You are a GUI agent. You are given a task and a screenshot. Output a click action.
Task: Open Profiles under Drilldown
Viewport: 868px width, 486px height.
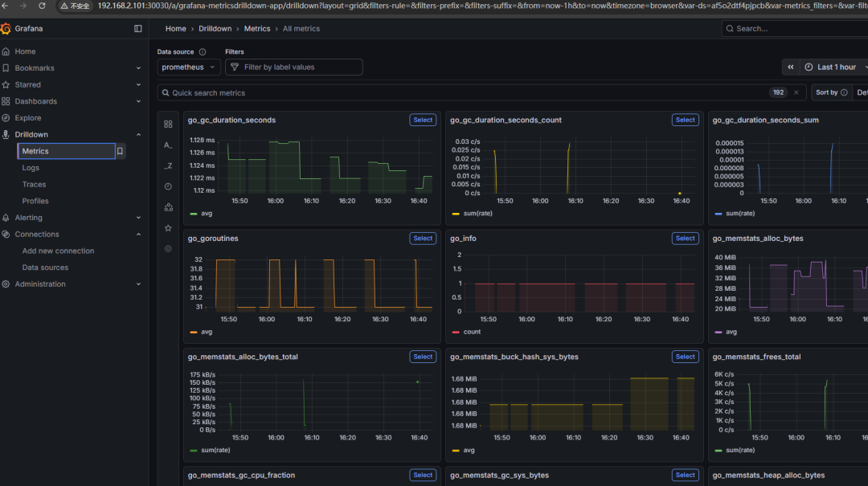click(x=35, y=201)
